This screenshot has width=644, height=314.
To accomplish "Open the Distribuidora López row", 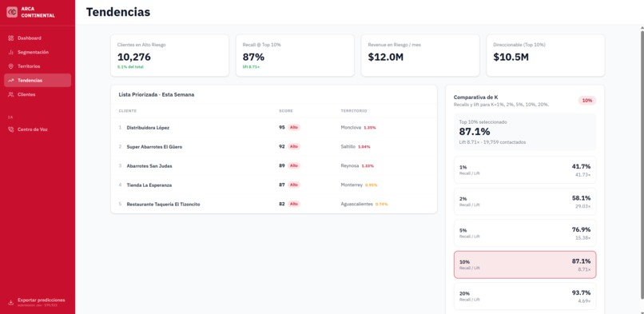I will pyautogui.click(x=274, y=128).
